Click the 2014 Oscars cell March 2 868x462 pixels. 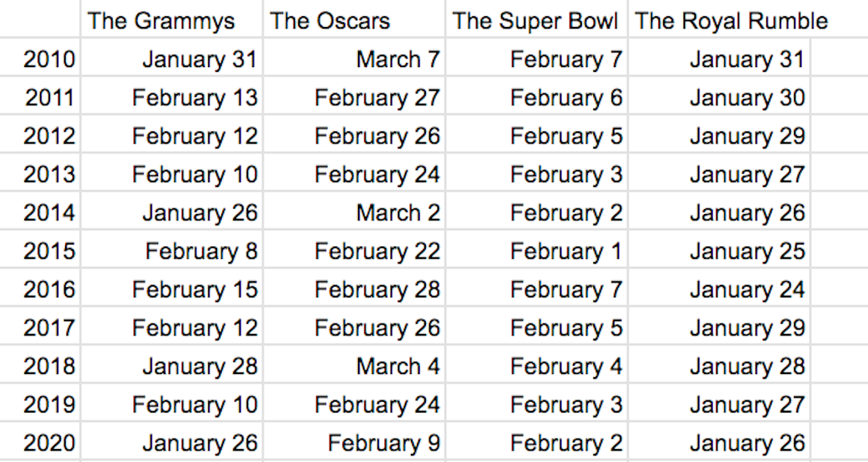354,213
